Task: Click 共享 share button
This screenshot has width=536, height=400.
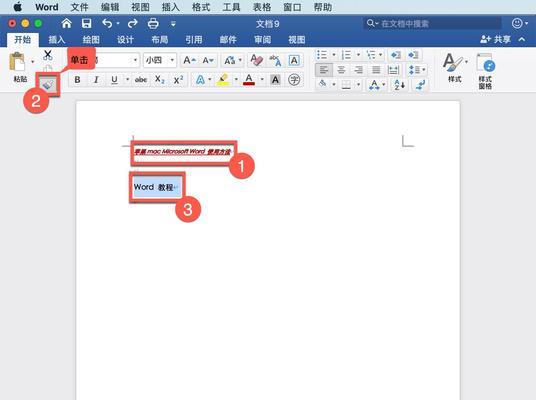Action: (x=495, y=40)
